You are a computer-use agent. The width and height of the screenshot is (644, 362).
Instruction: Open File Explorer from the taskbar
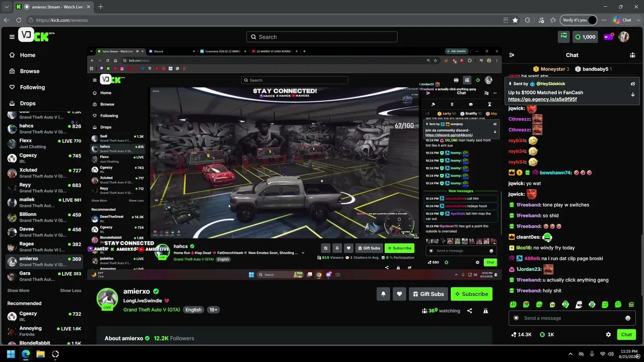pyautogui.click(x=40, y=354)
